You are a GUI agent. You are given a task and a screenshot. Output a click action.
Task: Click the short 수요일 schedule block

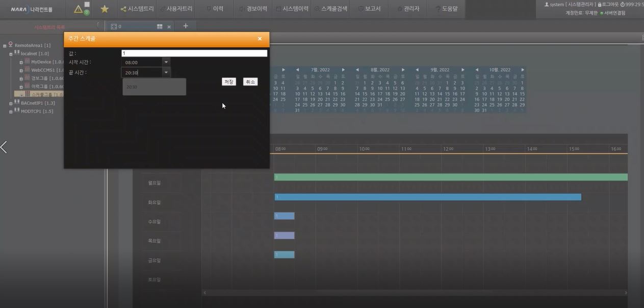point(284,216)
